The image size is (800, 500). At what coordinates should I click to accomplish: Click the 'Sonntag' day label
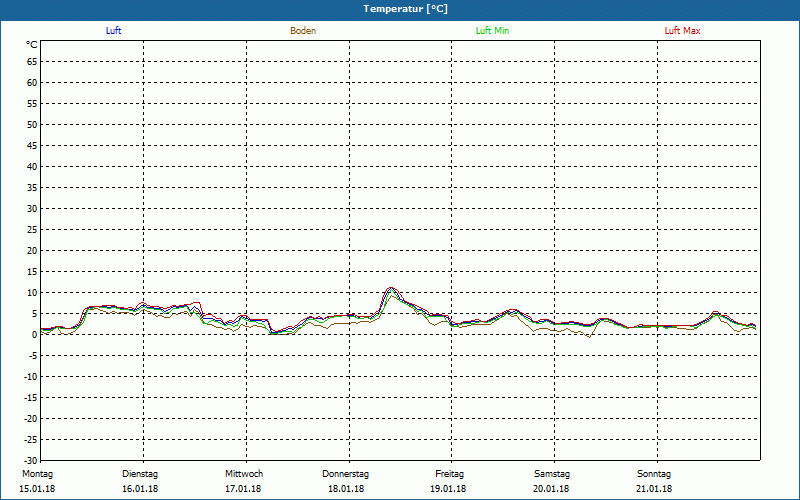click(x=654, y=474)
